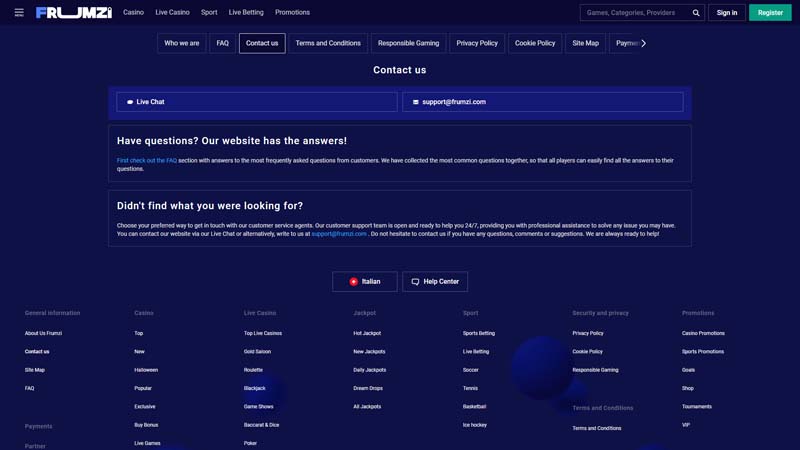This screenshot has width=800, height=450.
Task: Select the Responsible Gaming tab
Action: tap(408, 43)
